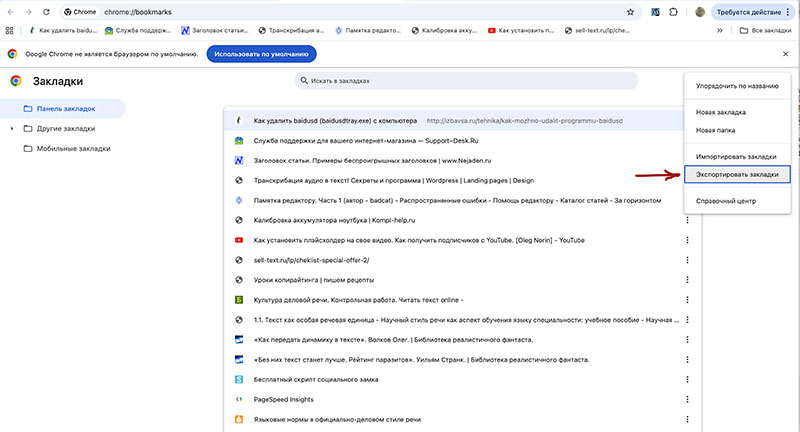Screen dimensions: 800x432
Task: Open Как установить YouTube bookmark in bar
Action: tap(521, 31)
